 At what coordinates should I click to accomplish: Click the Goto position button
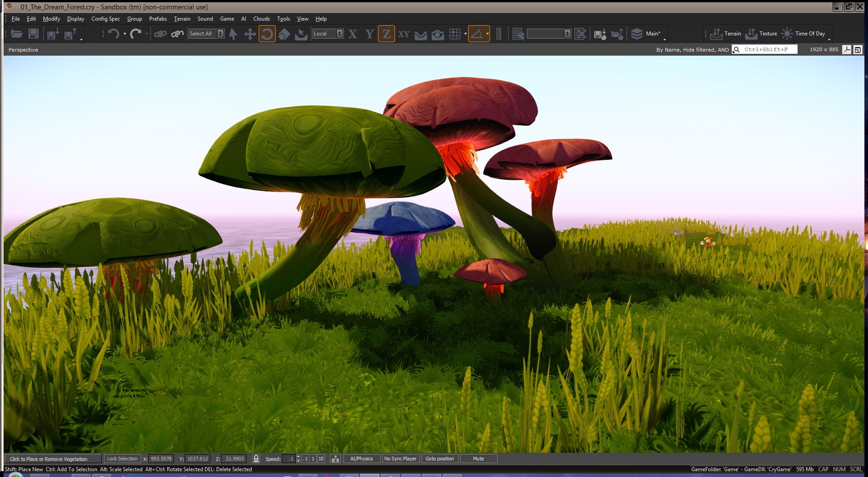click(439, 459)
